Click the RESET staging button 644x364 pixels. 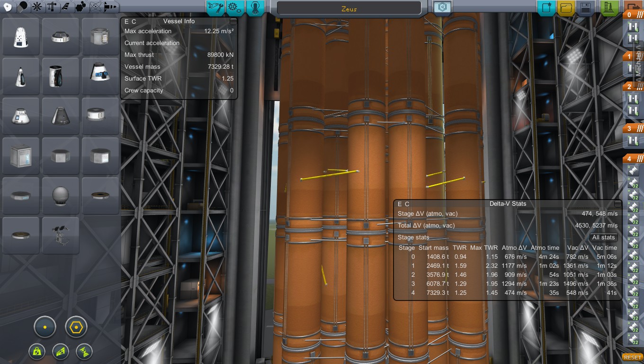point(633,357)
